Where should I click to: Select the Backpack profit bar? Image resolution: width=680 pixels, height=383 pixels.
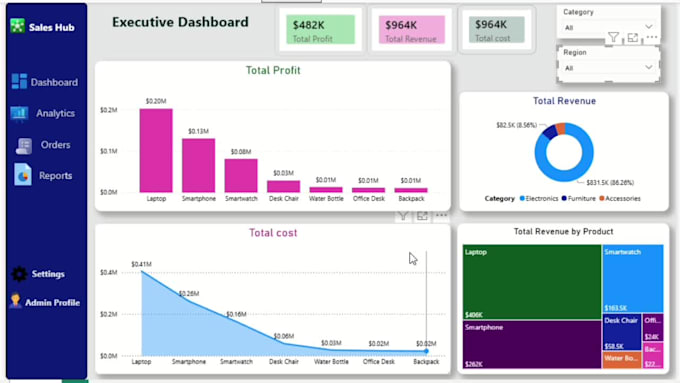tap(411, 190)
